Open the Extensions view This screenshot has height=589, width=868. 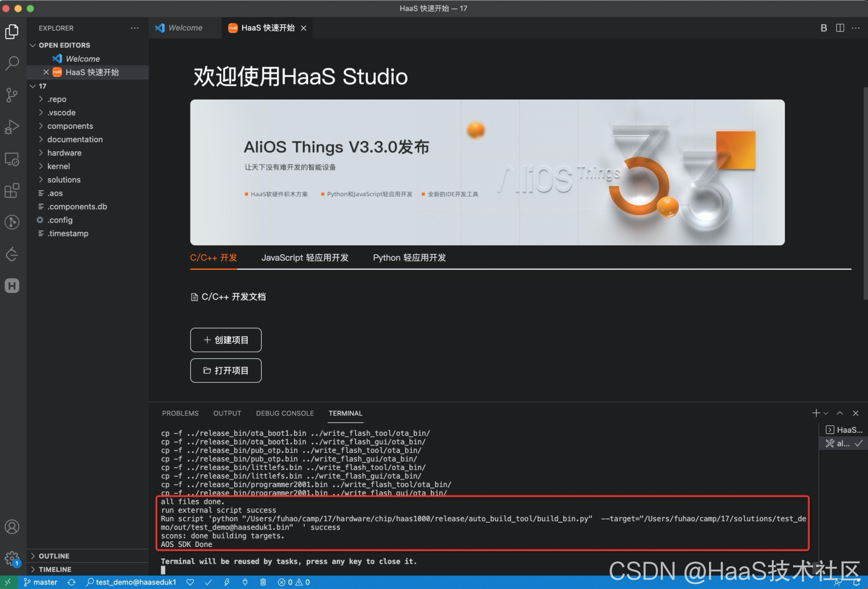[x=12, y=190]
